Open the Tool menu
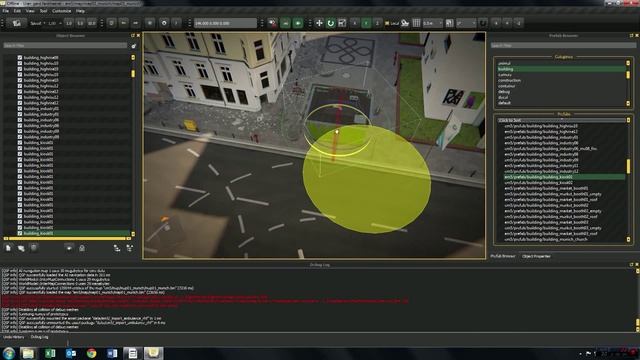The width and height of the screenshot is (640, 360). [x=43, y=11]
